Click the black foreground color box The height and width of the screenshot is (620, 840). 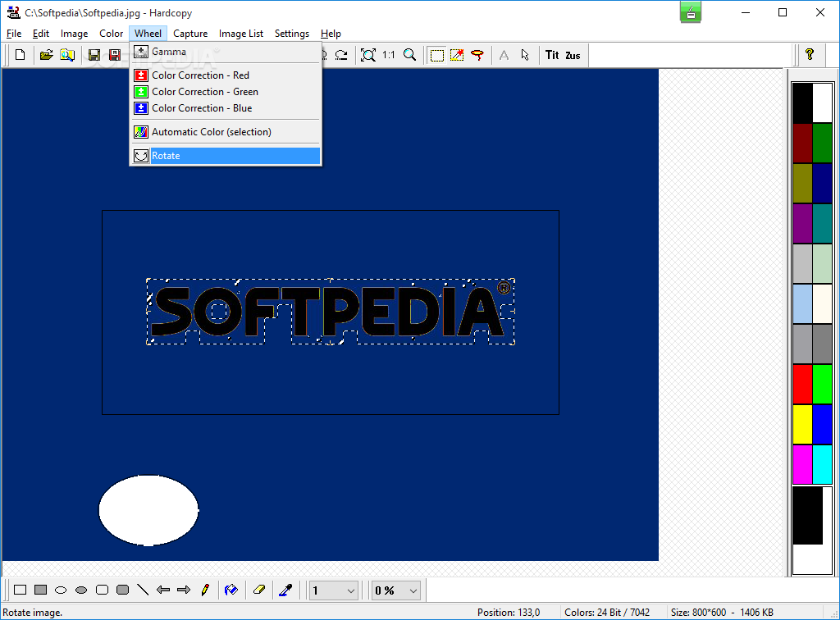(x=807, y=516)
